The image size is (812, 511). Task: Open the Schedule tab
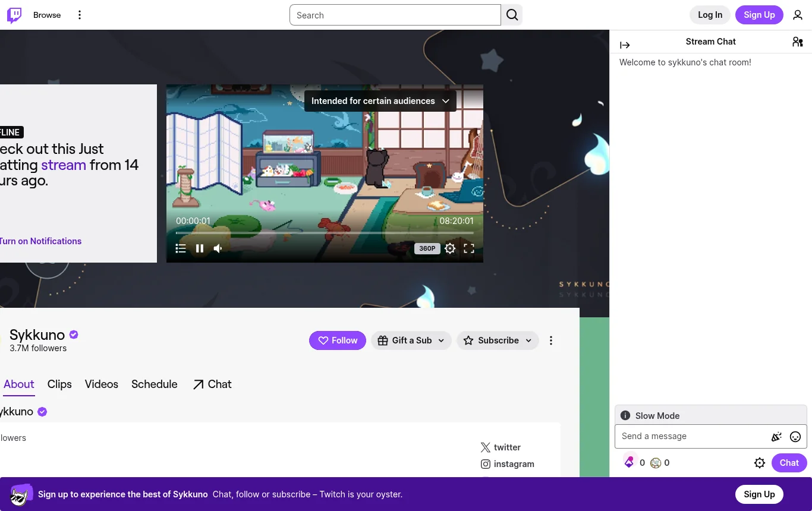pos(155,384)
